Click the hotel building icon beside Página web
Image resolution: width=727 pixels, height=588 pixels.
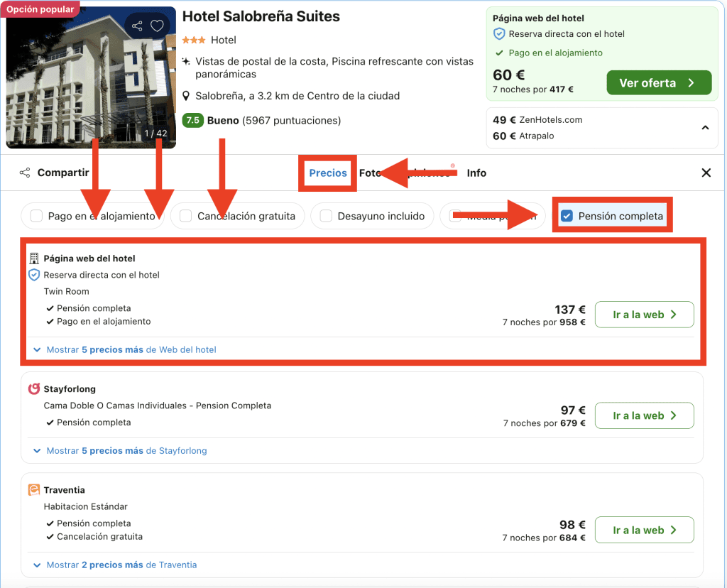point(34,258)
